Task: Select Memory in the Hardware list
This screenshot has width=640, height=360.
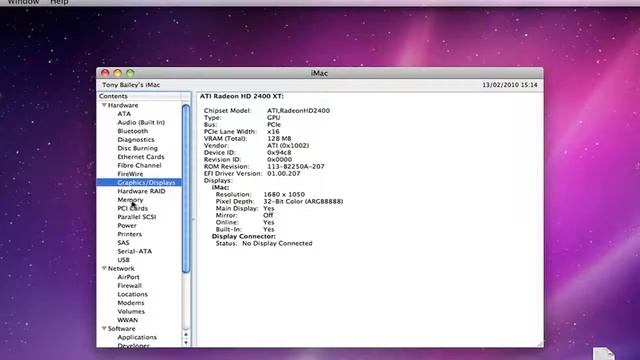Action: (130, 200)
